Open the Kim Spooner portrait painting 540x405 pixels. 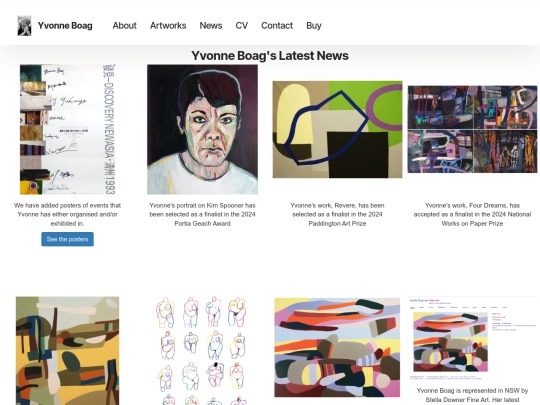click(202, 129)
